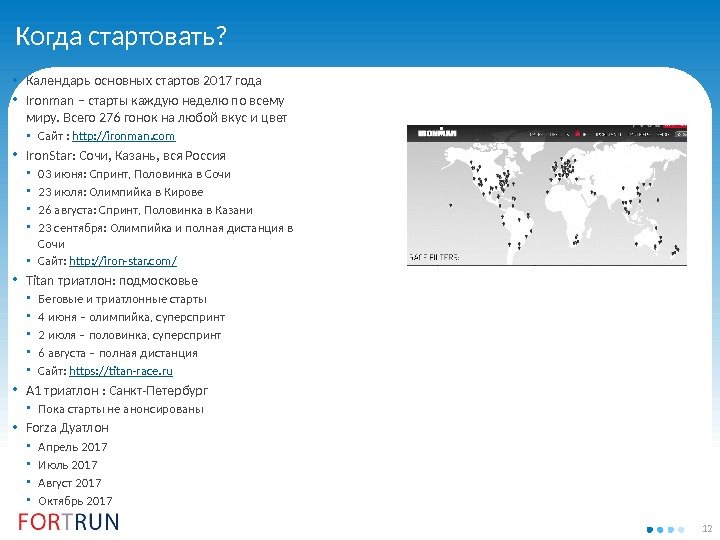The width and height of the screenshot is (720, 540).
Task: Select '26 августа: Спринт, Половинка в Казани'
Action: (145, 210)
